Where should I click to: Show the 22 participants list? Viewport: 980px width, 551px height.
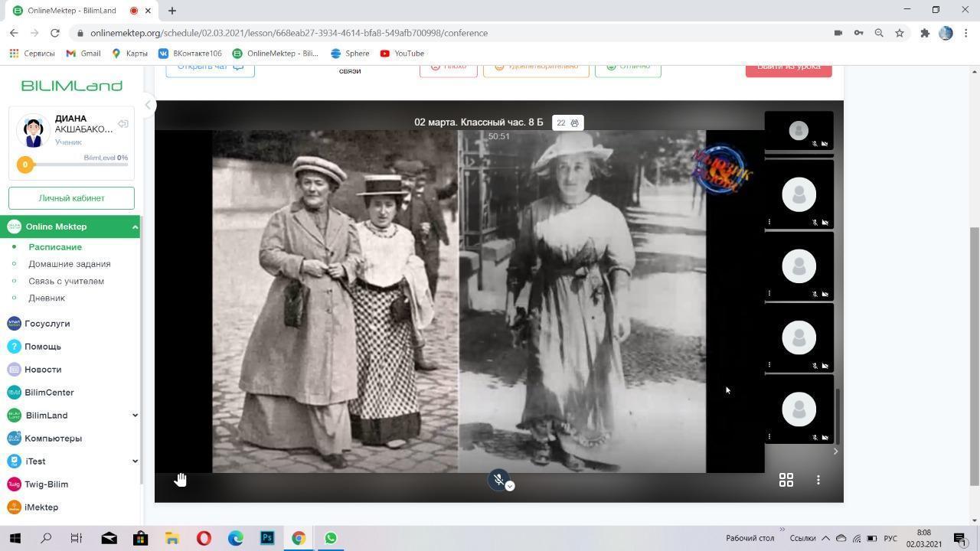coord(567,122)
